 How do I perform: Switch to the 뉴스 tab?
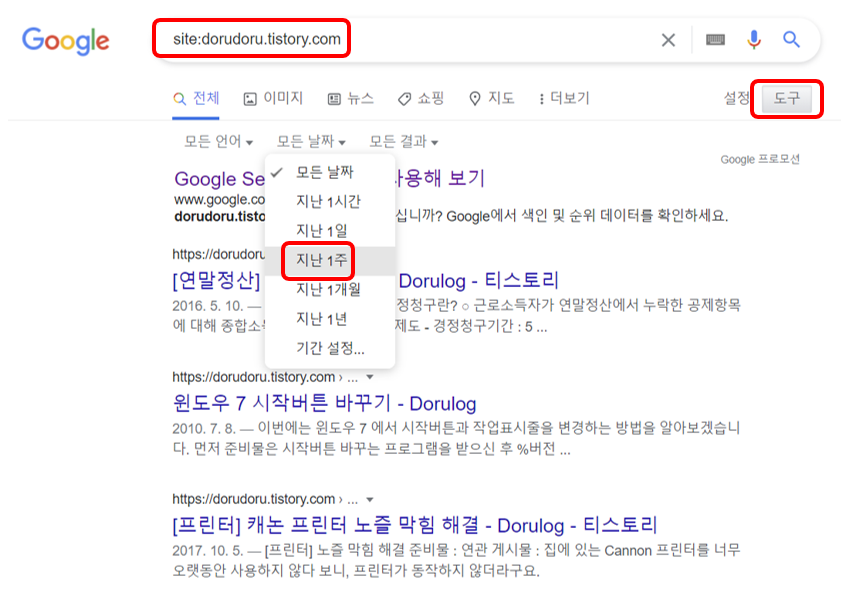tap(351, 99)
